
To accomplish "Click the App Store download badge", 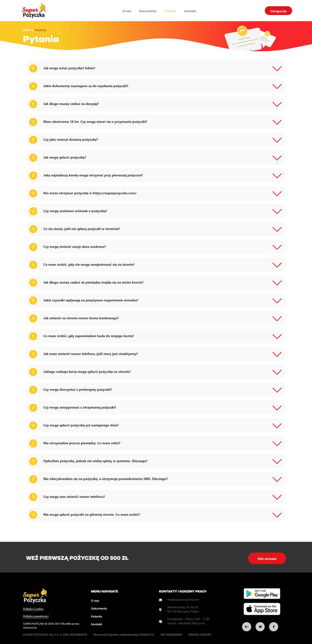I will 262,609.
